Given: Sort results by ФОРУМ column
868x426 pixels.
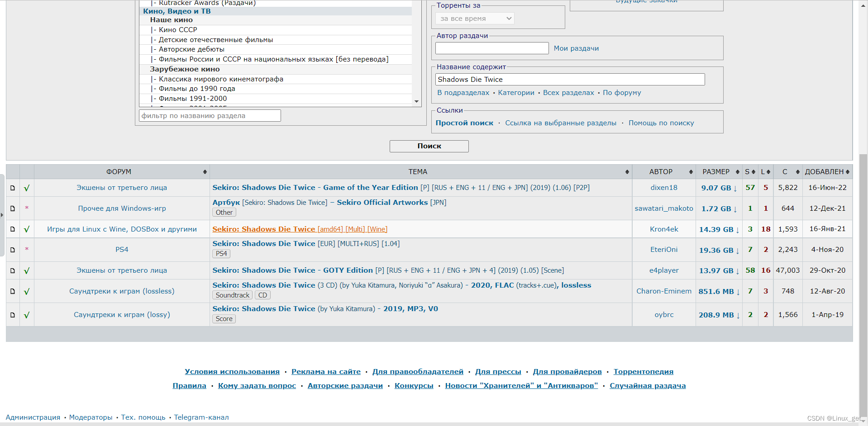Looking at the screenshot, I should click(122, 172).
